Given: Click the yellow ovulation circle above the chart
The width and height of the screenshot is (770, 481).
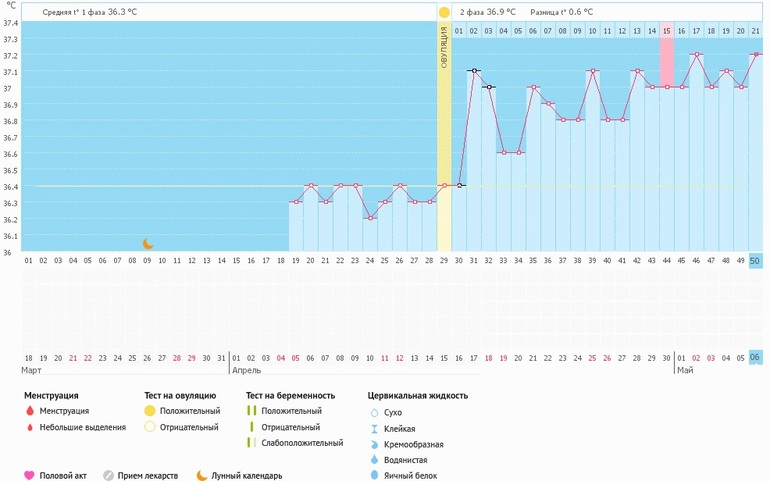Looking at the screenshot, I should point(444,12).
